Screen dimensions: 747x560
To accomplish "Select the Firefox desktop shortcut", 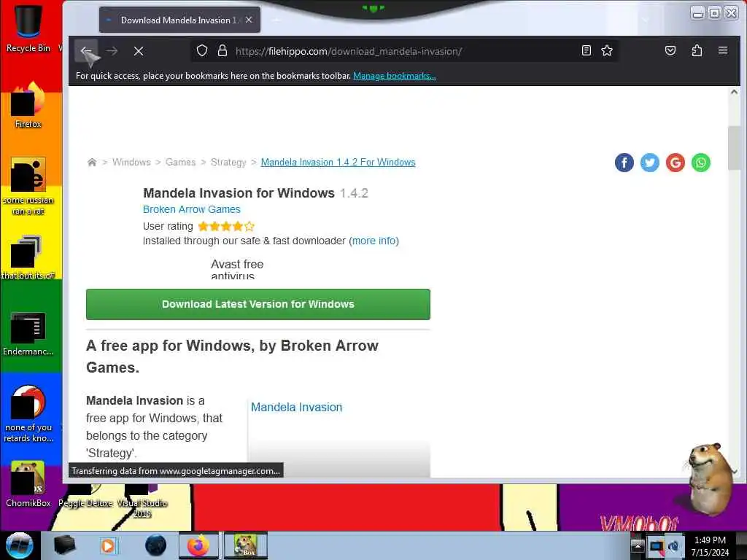I will 28,105.
